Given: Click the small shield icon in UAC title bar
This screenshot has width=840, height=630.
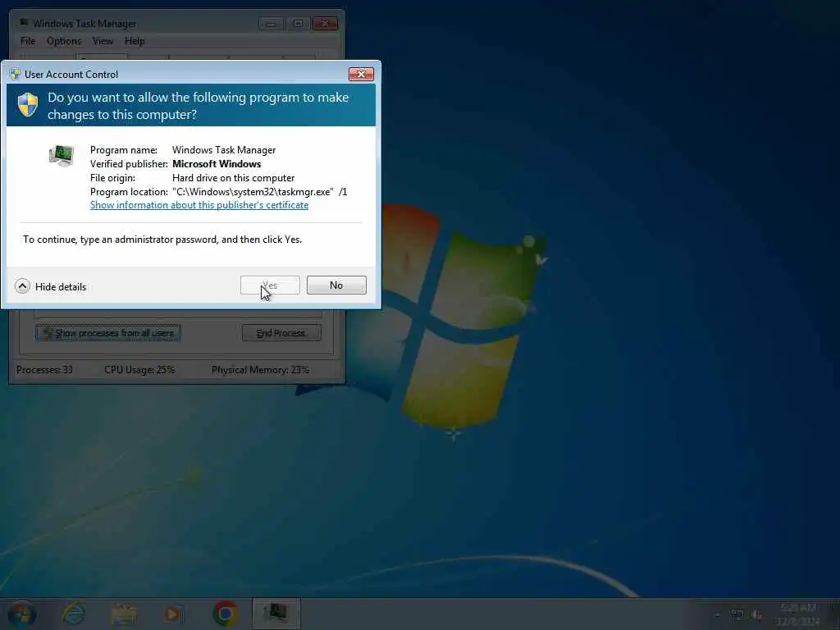Looking at the screenshot, I should point(15,74).
